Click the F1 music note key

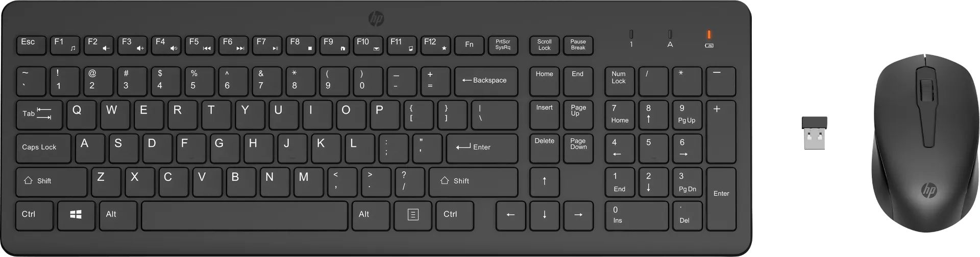(x=65, y=45)
